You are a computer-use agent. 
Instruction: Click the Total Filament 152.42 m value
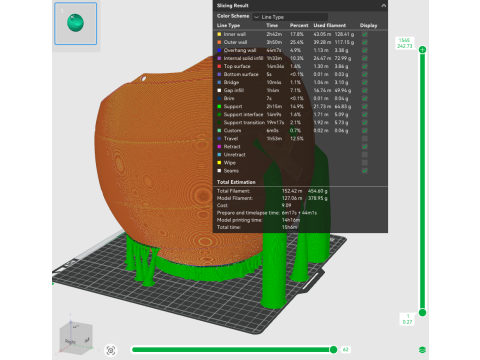tap(292, 191)
